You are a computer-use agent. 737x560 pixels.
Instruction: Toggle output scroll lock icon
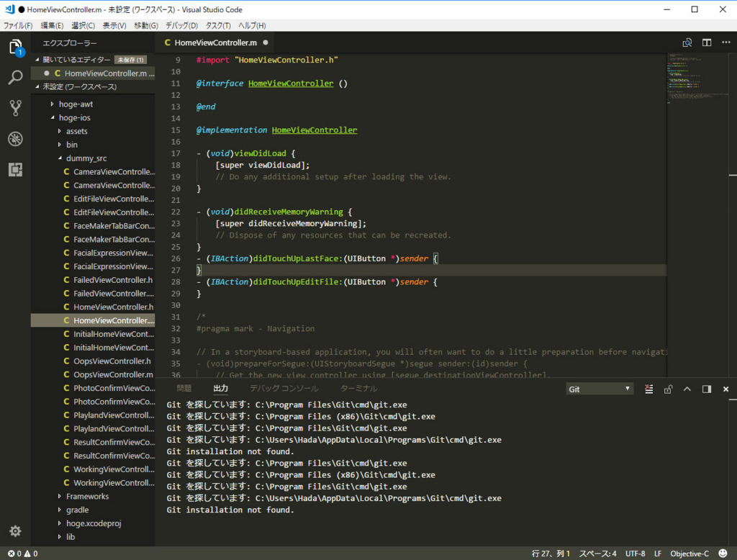tap(668, 389)
